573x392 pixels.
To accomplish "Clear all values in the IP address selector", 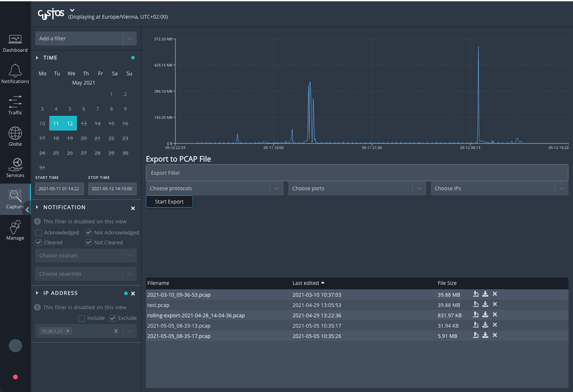I will (x=116, y=331).
